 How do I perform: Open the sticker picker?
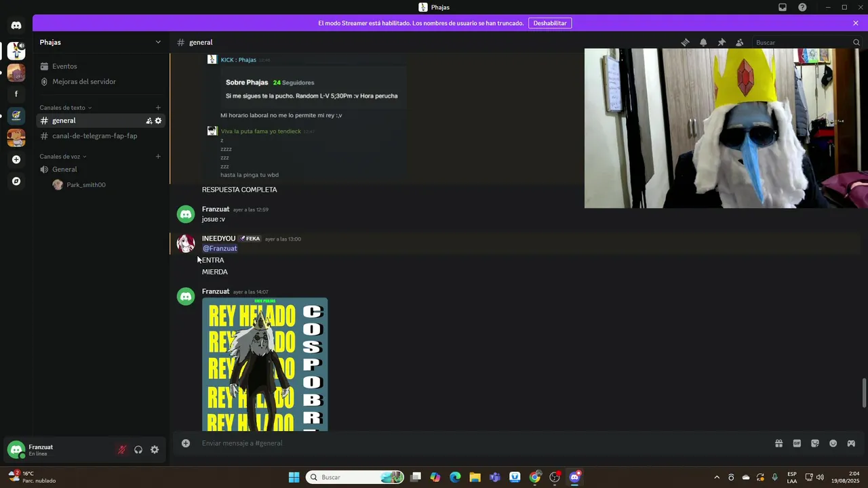pyautogui.click(x=815, y=443)
